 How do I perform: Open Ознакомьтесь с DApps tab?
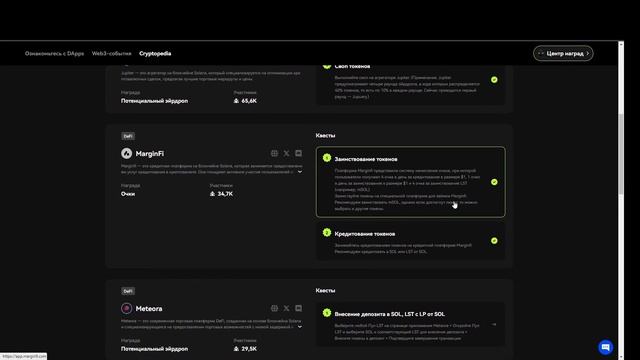[54, 53]
